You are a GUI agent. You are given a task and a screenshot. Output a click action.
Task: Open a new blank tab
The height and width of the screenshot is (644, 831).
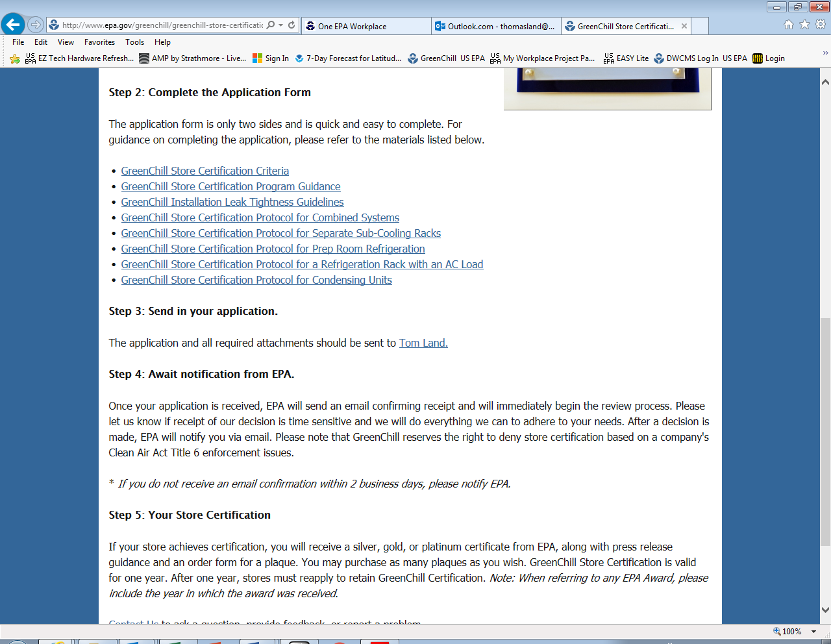click(700, 26)
